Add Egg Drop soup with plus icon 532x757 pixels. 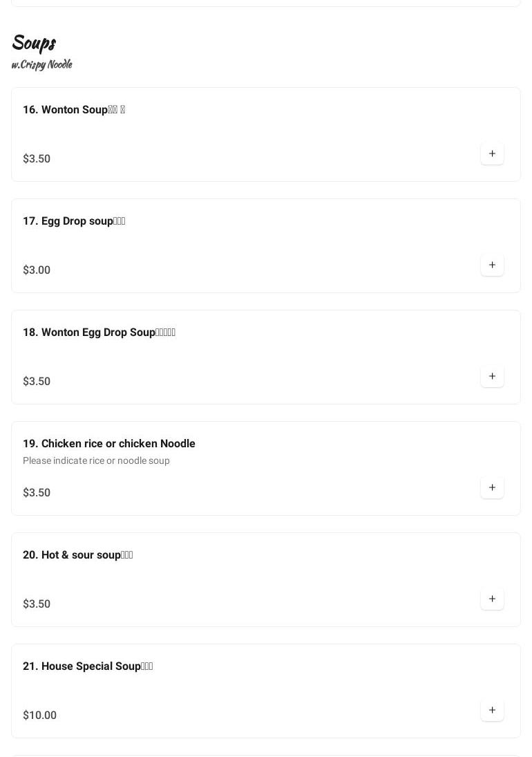[x=492, y=265]
